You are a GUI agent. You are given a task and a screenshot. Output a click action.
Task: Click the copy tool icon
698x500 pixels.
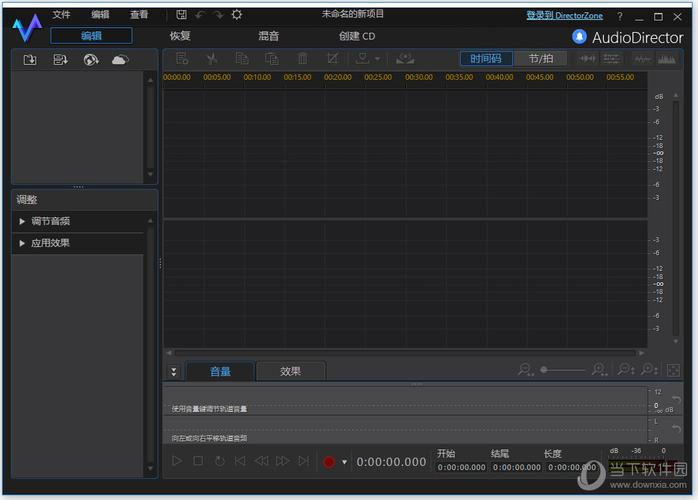(242, 58)
